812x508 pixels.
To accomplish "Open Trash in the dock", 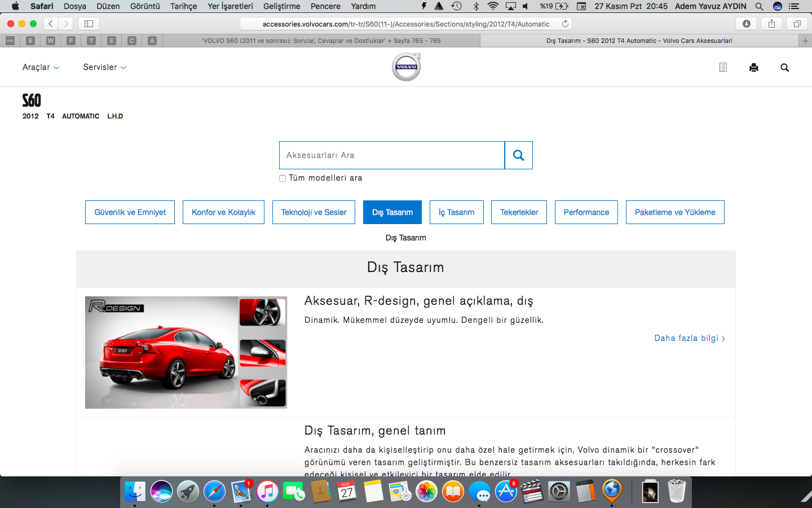I will (676, 492).
